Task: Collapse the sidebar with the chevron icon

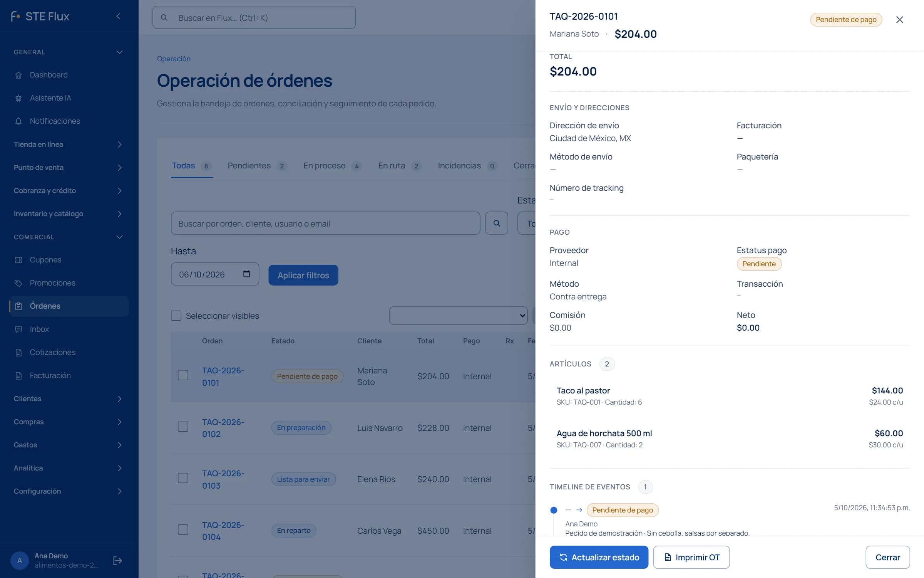Action: click(x=118, y=16)
